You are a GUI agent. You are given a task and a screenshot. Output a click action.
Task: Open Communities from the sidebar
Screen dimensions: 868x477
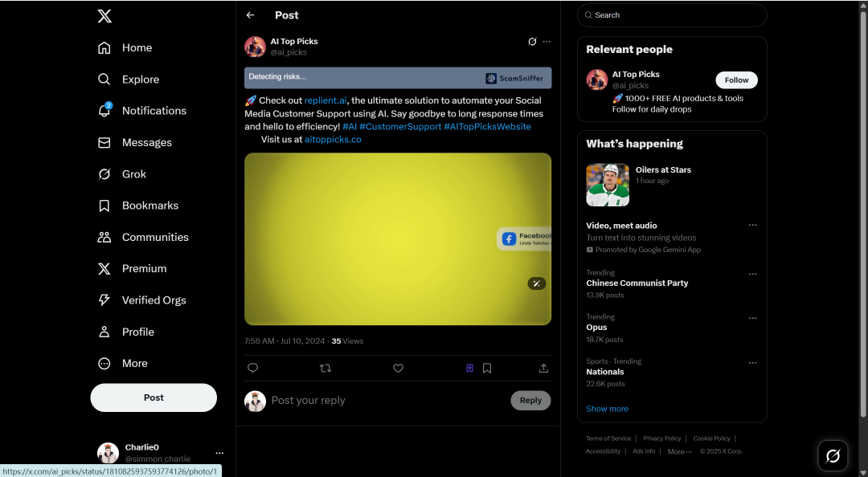coord(143,237)
